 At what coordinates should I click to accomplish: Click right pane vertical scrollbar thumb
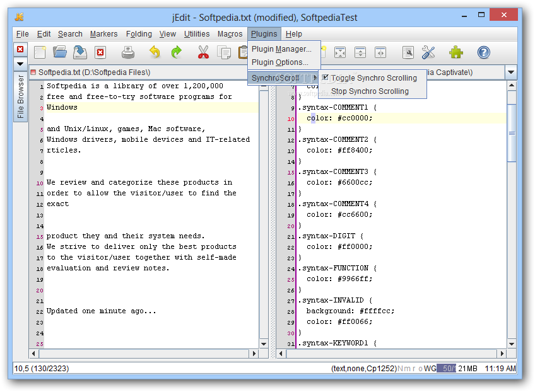pos(512,133)
